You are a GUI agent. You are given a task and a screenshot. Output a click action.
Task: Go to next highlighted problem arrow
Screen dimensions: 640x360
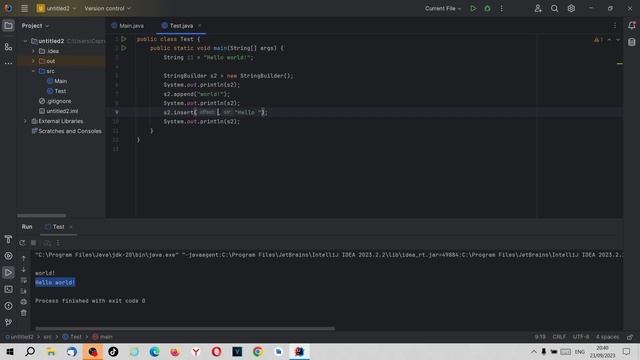pyautogui.click(x=618, y=40)
